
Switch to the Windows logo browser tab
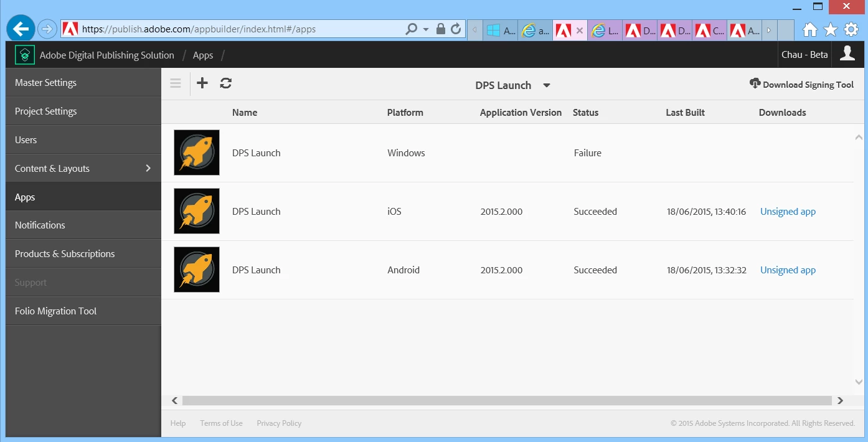[x=501, y=30]
